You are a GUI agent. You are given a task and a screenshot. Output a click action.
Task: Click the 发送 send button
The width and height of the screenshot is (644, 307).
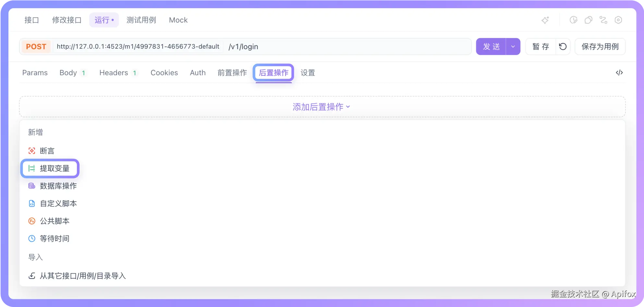click(491, 46)
